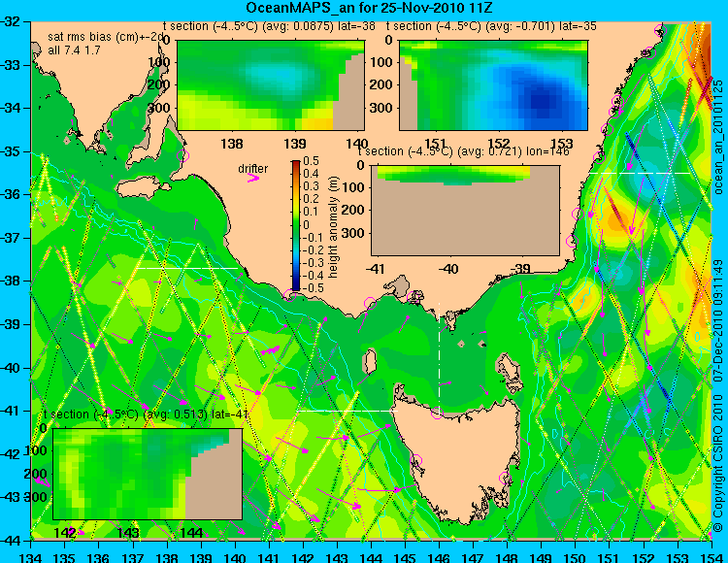The height and width of the screenshot is (563, 728).
Task: Click the title 'OceanMAPS_an for 25-Nov-2010 11Z'
Action: 369,8
